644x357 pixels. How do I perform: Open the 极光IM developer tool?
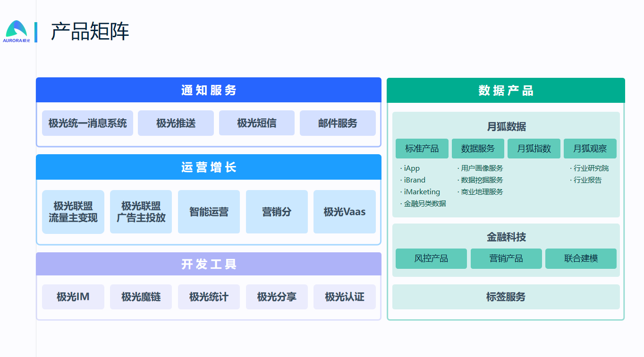73,297
